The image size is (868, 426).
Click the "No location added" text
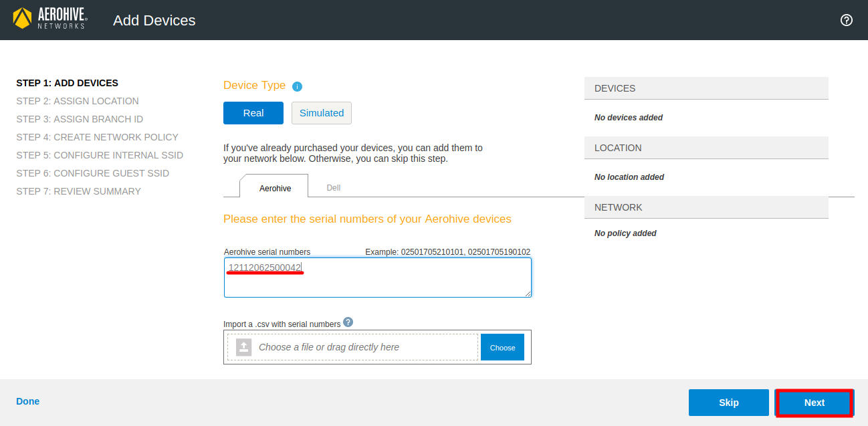[x=629, y=177]
